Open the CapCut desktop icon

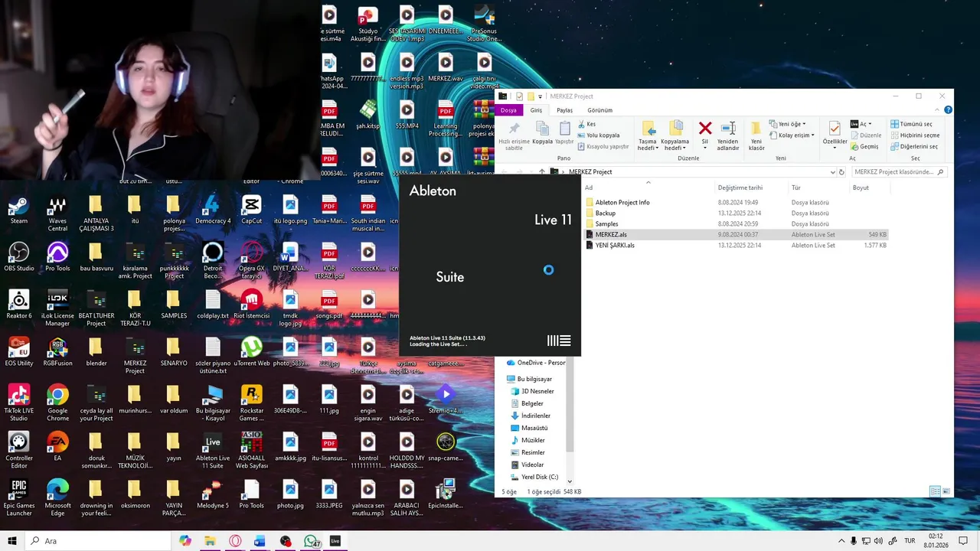point(251,210)
